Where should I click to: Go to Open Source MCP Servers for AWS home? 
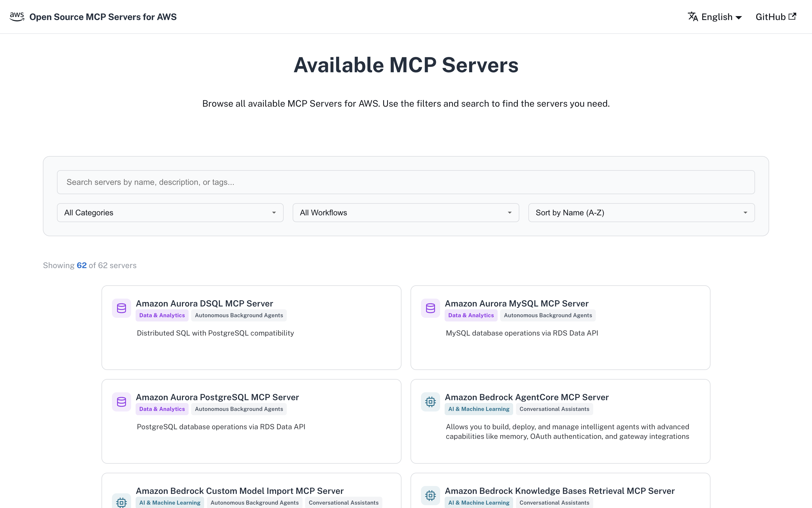[93, 17]
